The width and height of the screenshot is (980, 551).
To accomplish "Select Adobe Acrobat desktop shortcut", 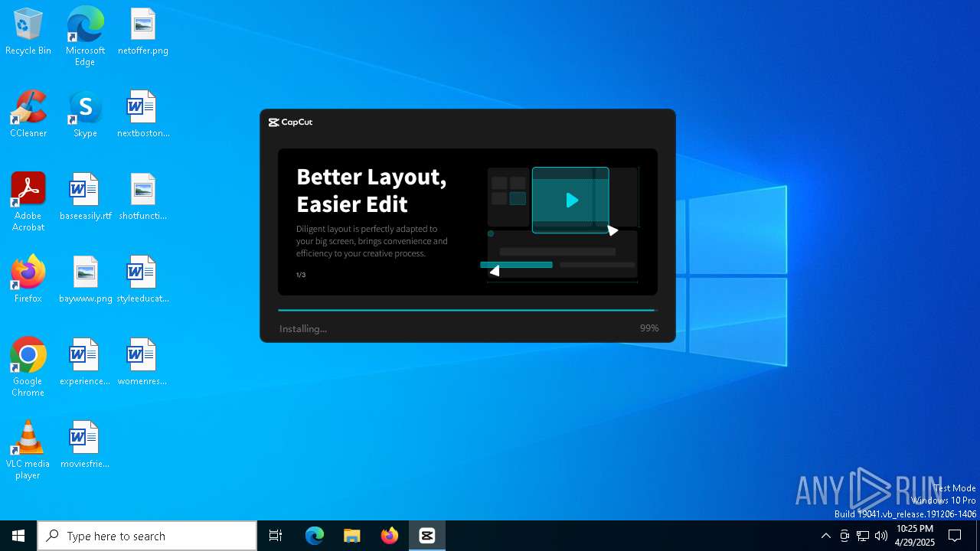I will 28,202.
